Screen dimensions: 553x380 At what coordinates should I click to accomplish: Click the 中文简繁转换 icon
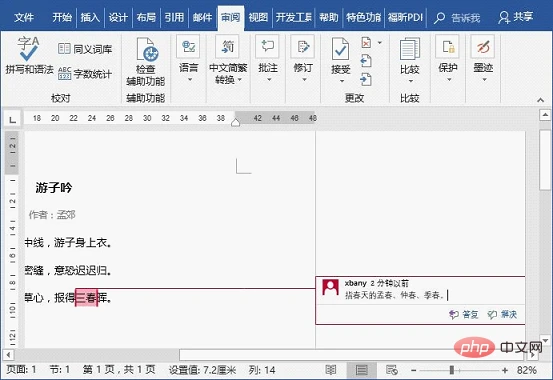(x=227, y=46)
